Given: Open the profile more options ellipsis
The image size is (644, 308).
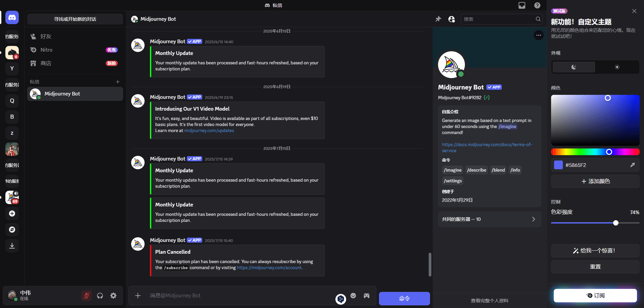Looking at the screenshot, I should point(538,35).
